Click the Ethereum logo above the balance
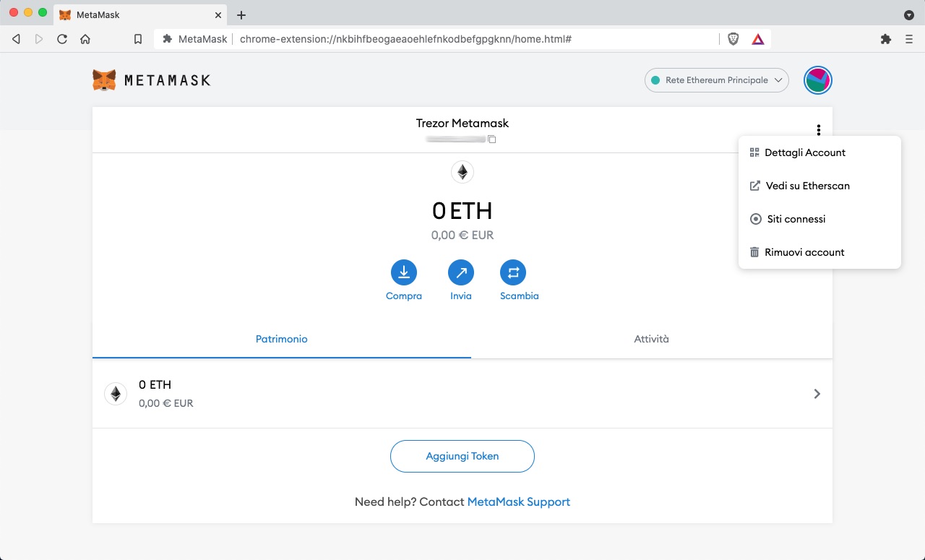Viewport: 925px width, 560px height. point(462,172)
